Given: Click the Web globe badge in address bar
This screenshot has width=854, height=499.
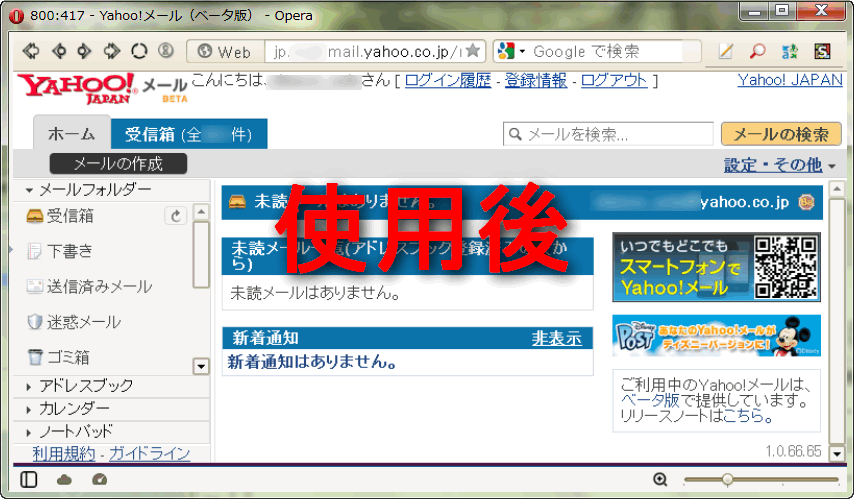Looking at the screenshot, I should 225,52.
